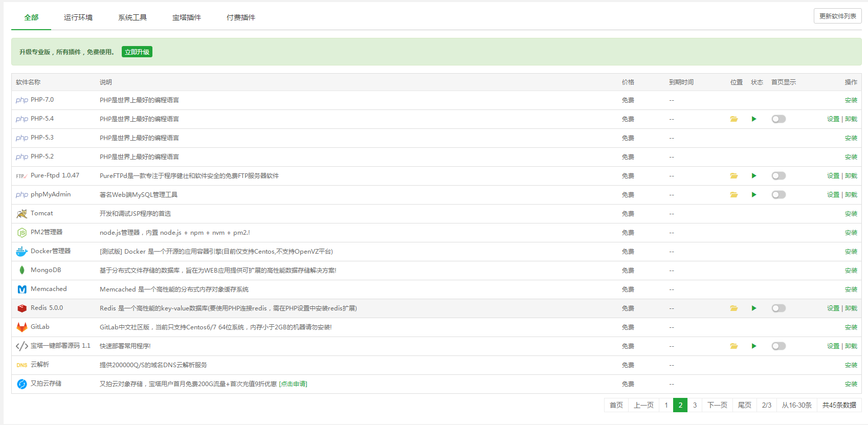Switch to the 系统工具 tab

[x=132, y=17]
